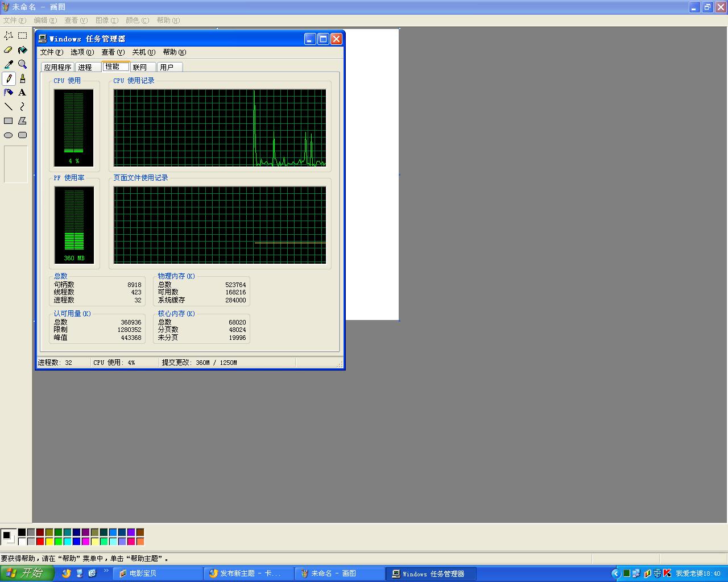Click the 页面文件使用记录 history graph
The width and height of the screenshot is (728, 582).
(x=220, y=225)
